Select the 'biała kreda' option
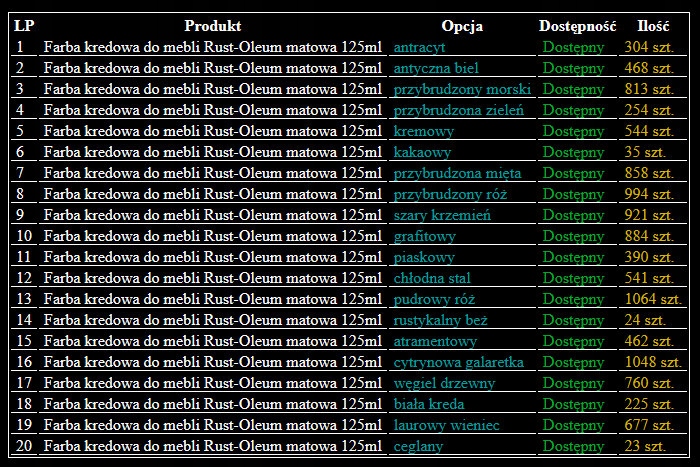 pyautogui.click(x=429, y=404)
